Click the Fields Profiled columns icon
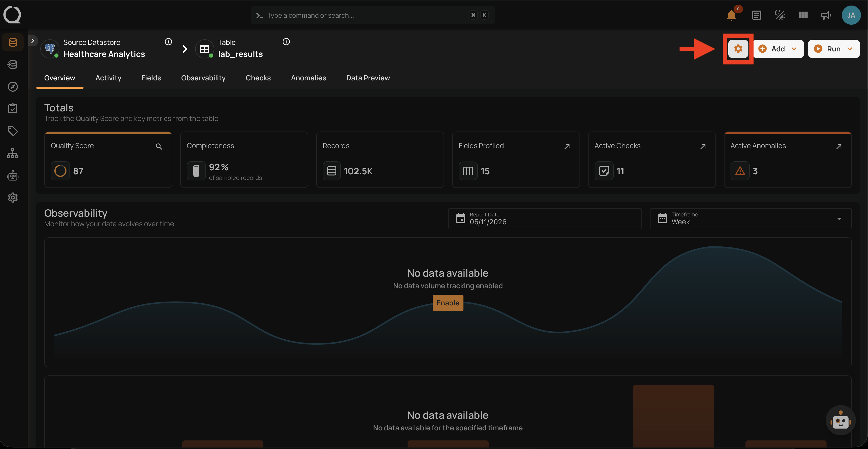Screen dimensions: 868x449 468,171
